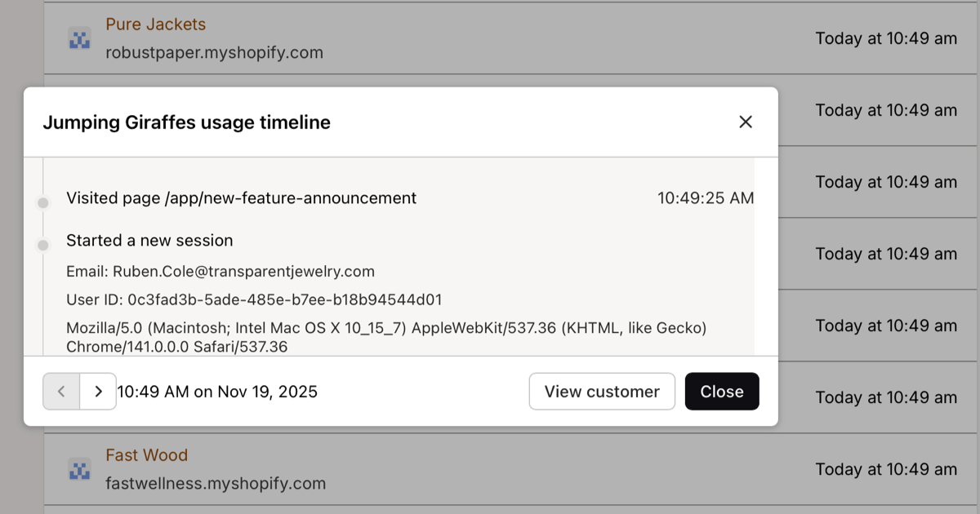Click the robustpaper.myshopify.com domain text
The image size is (980, 514).
(x=214, y=53)
